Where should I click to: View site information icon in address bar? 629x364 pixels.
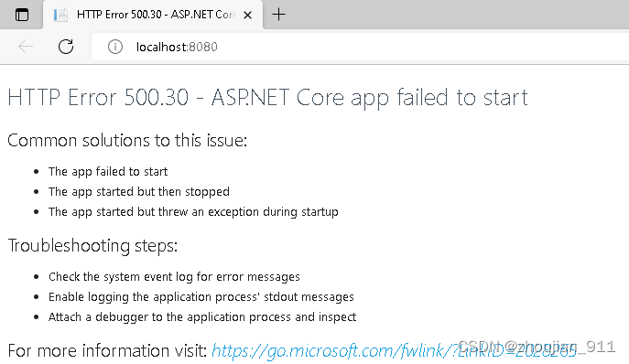[115, 47]
